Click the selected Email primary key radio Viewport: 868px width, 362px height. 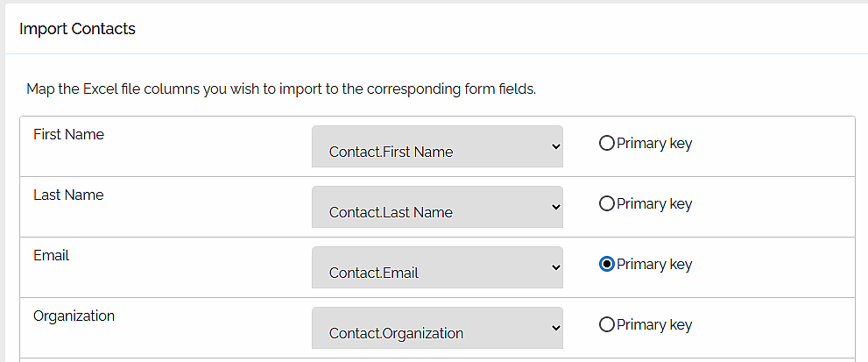tap(606, 264)
